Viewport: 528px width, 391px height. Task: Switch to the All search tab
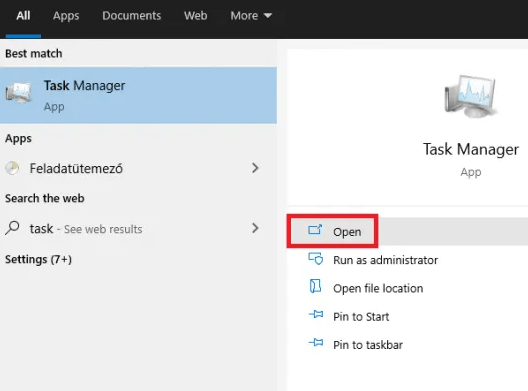[23, 16]
